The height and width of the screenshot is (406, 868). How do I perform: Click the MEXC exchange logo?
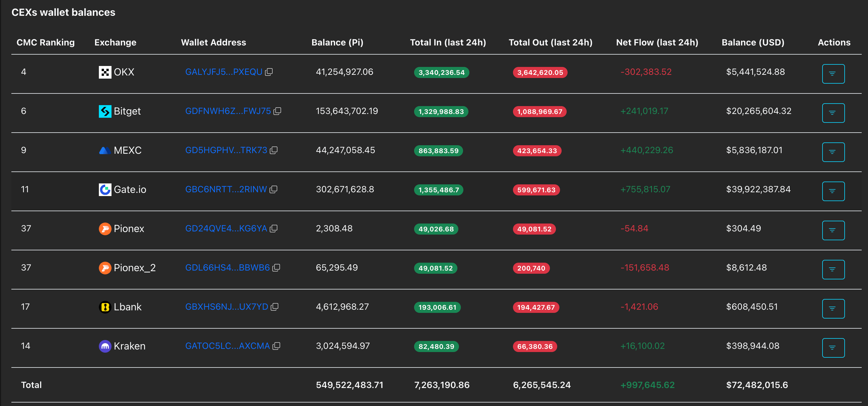(x=105, y=151)
